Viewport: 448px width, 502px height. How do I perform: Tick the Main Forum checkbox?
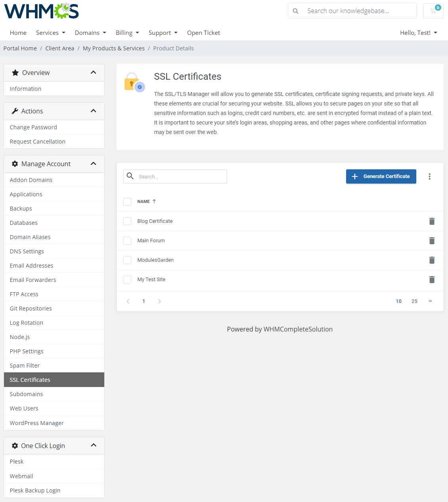[127, 241]
